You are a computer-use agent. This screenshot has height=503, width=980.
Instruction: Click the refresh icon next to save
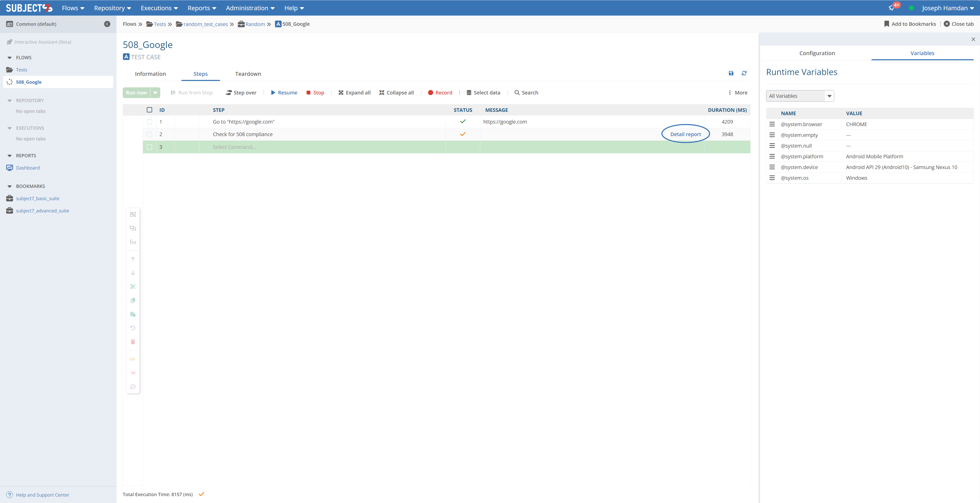pos(744,73)
